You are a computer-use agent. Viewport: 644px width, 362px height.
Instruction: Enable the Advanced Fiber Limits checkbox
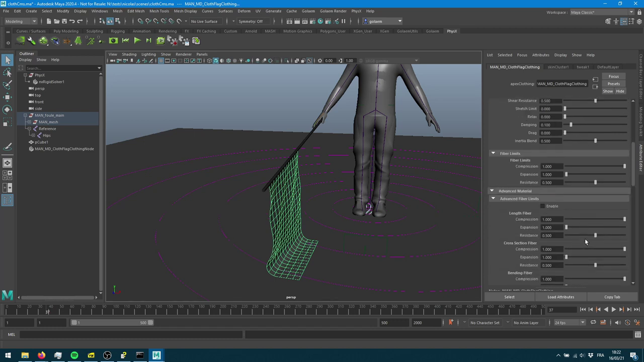[542, 206]
